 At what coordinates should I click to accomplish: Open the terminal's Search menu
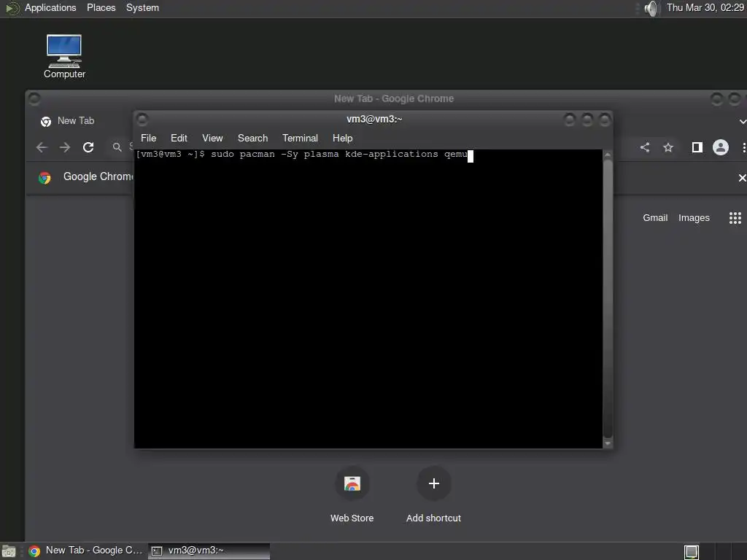[x=252, y=138]
